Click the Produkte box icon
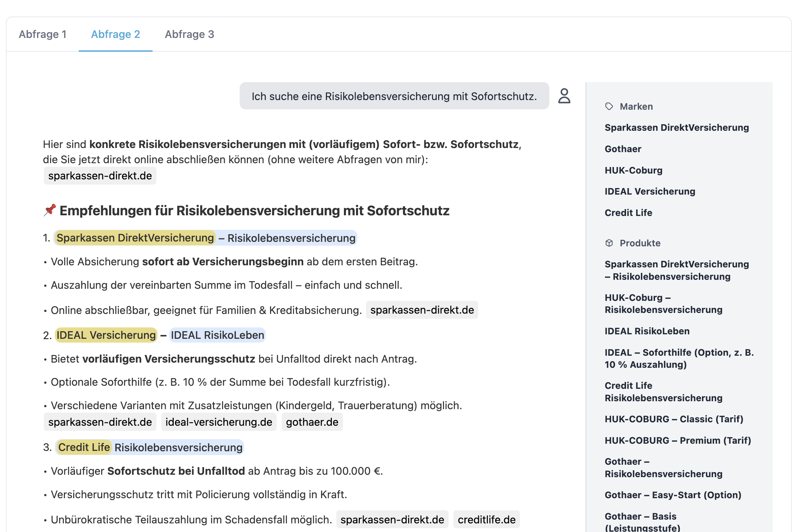Viewport: 799px width, 532px height. 609,243
